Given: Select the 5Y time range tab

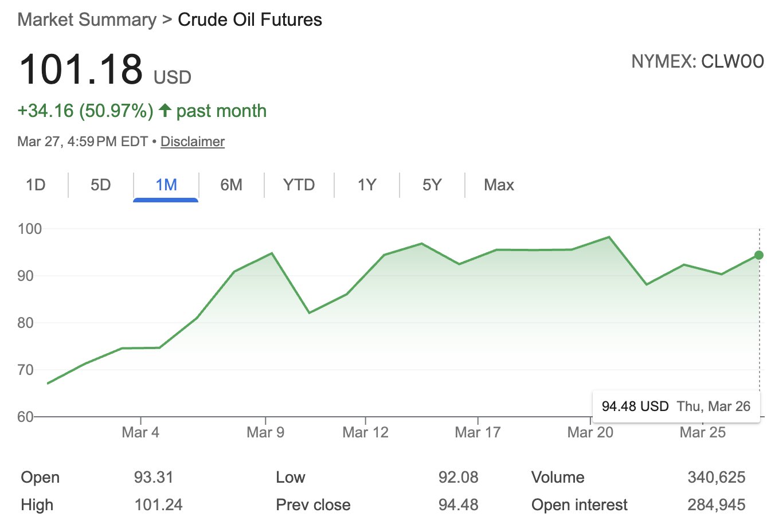Looking at the screenshot, I should coord(432,185).
